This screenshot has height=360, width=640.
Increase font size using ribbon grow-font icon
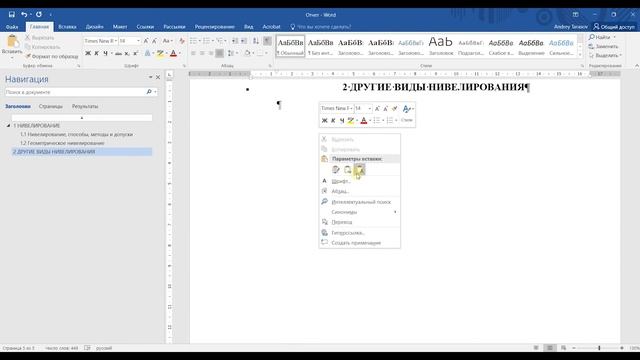[146, 41]
